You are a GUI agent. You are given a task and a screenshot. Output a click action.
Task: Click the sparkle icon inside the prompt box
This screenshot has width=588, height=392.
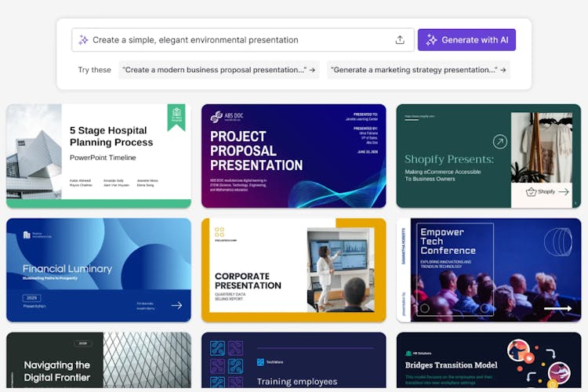click(83, 40)
